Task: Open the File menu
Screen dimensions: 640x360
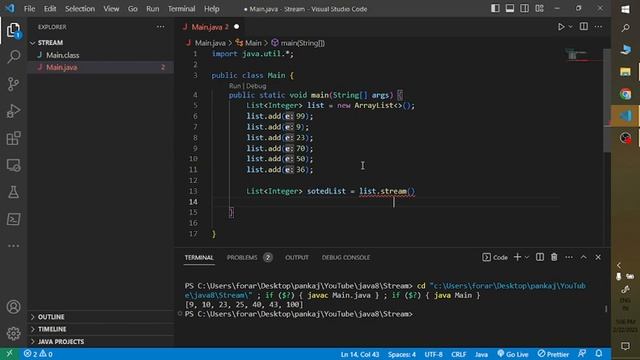Action: pos(29,9)
